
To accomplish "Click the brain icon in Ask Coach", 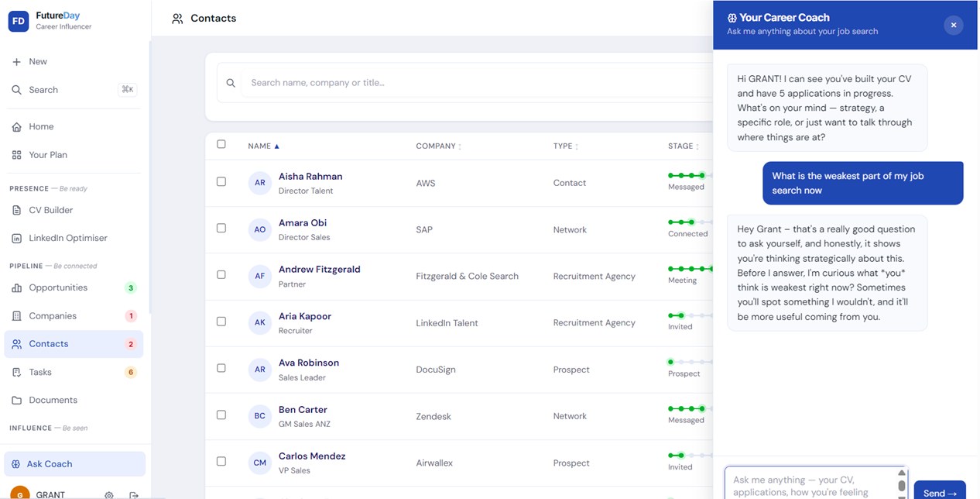I will pos(16,464).
